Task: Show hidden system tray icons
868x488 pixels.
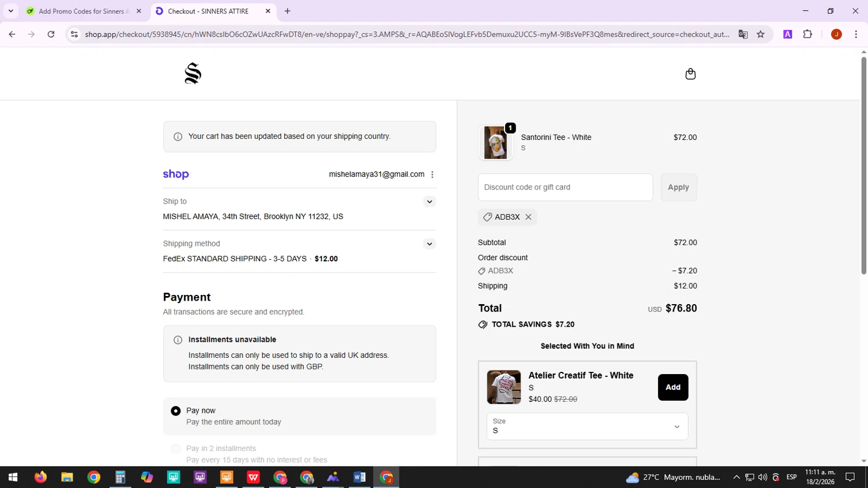Action: (x=736, y=477)
